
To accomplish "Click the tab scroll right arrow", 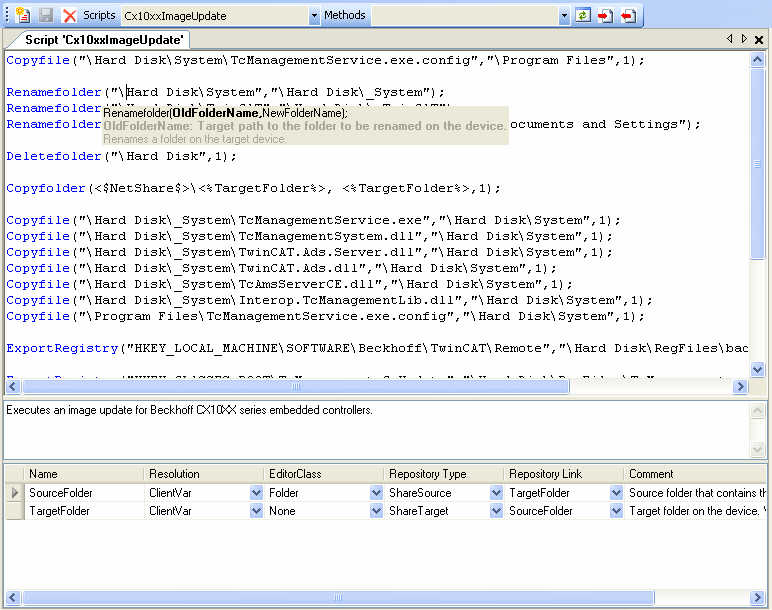I will coord(744,39).
